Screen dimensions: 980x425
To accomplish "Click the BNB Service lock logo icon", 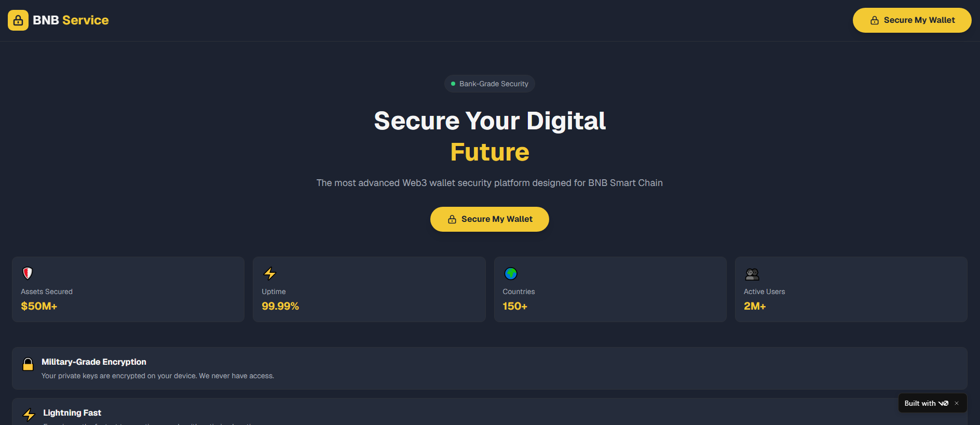I will pos(18,20).
